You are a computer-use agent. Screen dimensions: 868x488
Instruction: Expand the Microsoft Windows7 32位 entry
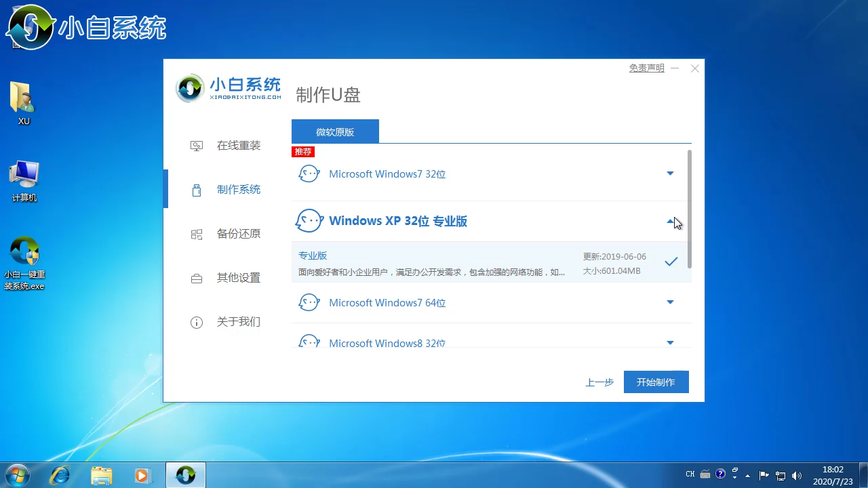670,174
